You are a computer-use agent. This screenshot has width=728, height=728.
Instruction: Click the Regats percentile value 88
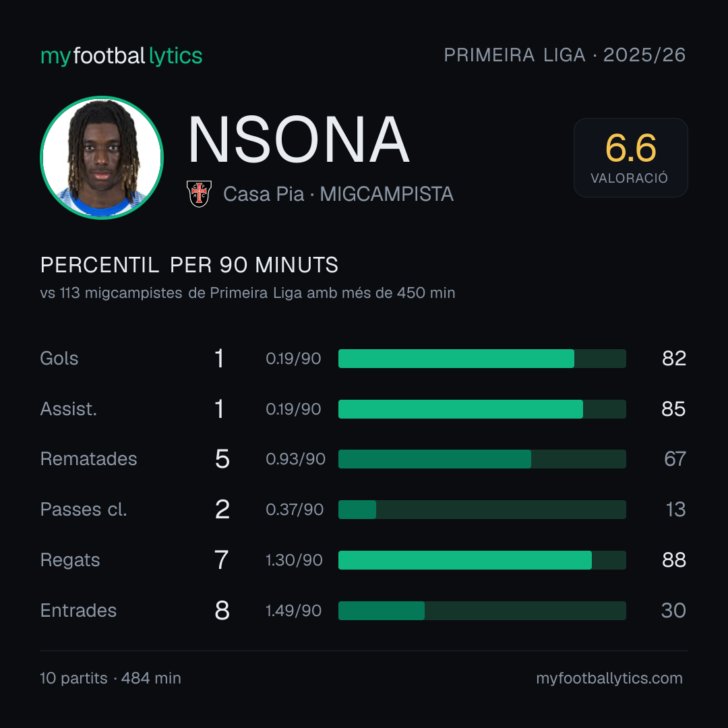tap(674, 560)
